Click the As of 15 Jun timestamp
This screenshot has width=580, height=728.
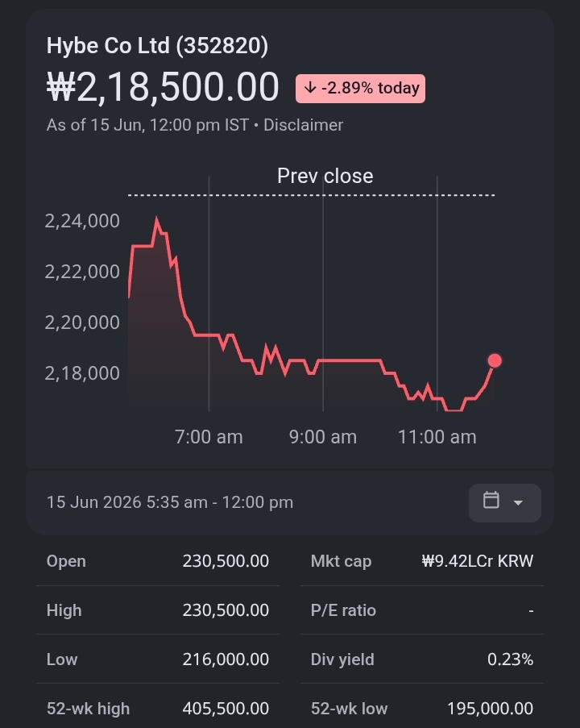147,125
